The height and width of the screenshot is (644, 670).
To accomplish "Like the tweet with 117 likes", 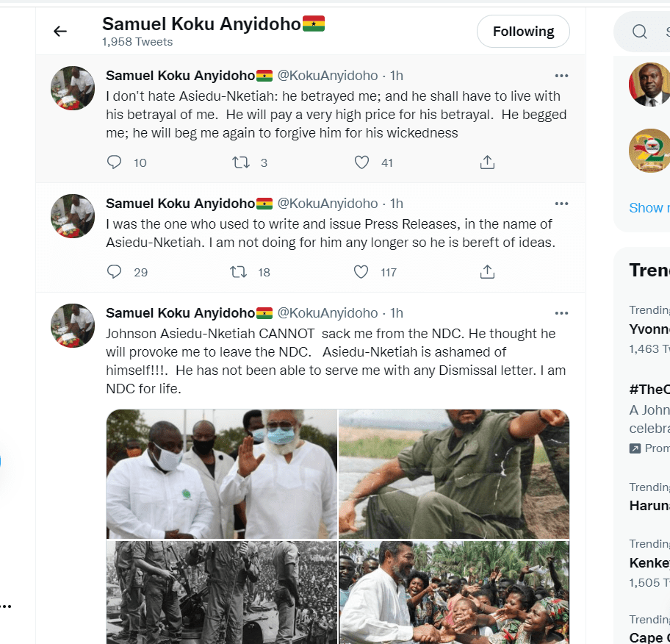I will click(361, 272).
